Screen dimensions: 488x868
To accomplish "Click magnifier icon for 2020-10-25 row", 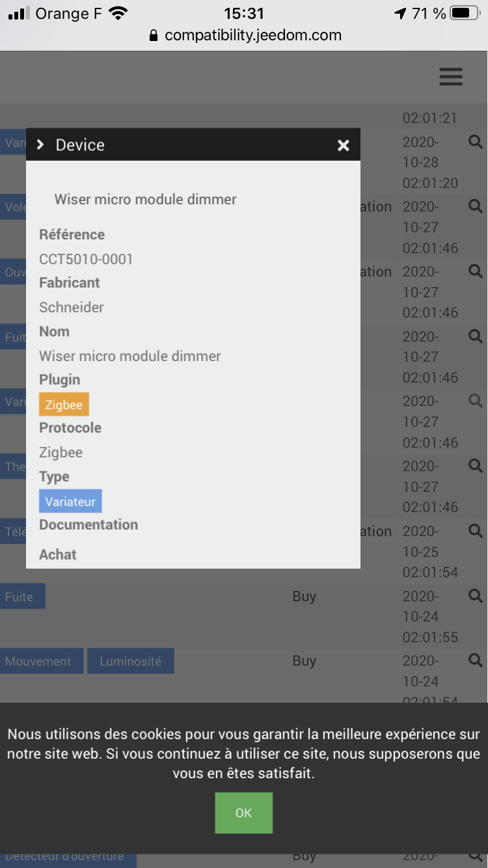I will click(476, 531).
